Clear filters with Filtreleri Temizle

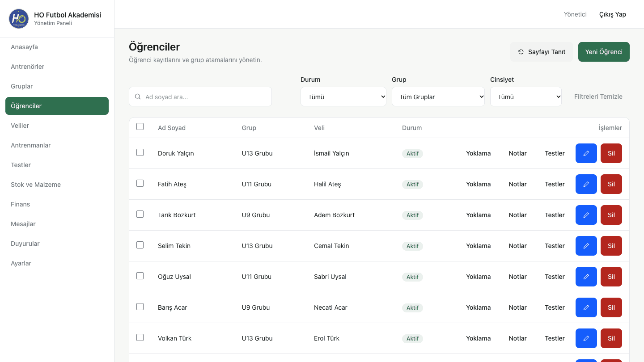pos(598,97)
